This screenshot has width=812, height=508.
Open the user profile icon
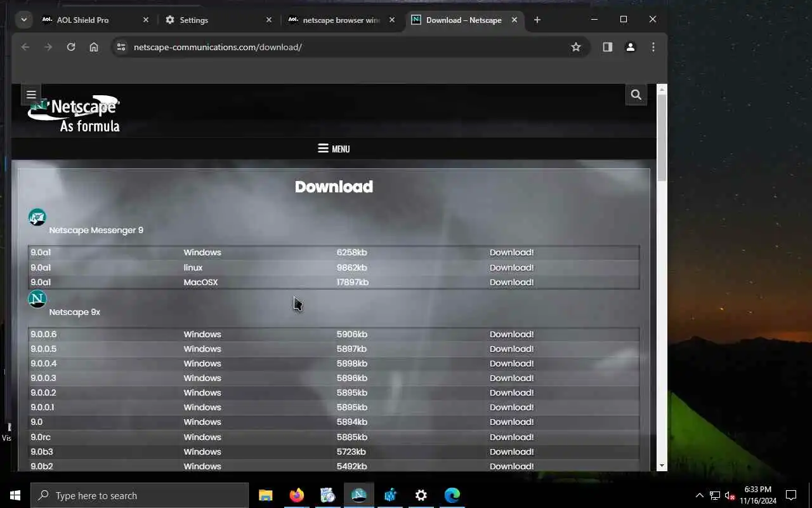click(631, 47)
